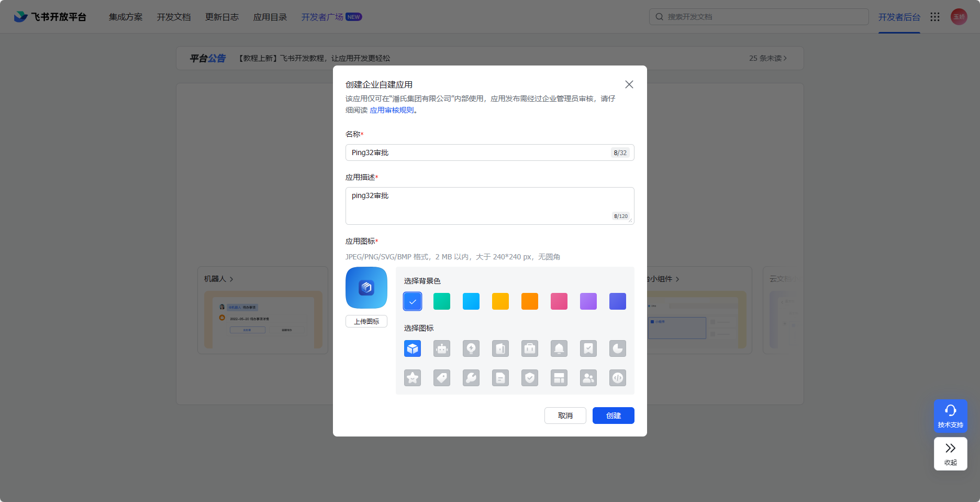This screenshot has height=502, width=980.
Task: Click the 取消 button
Action: tap(565, 416)
